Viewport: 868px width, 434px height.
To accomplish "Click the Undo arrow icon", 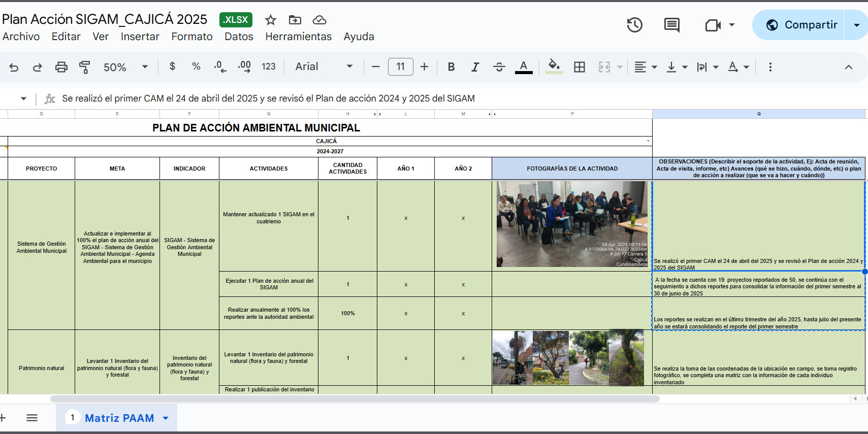I will tap(14, 67).
